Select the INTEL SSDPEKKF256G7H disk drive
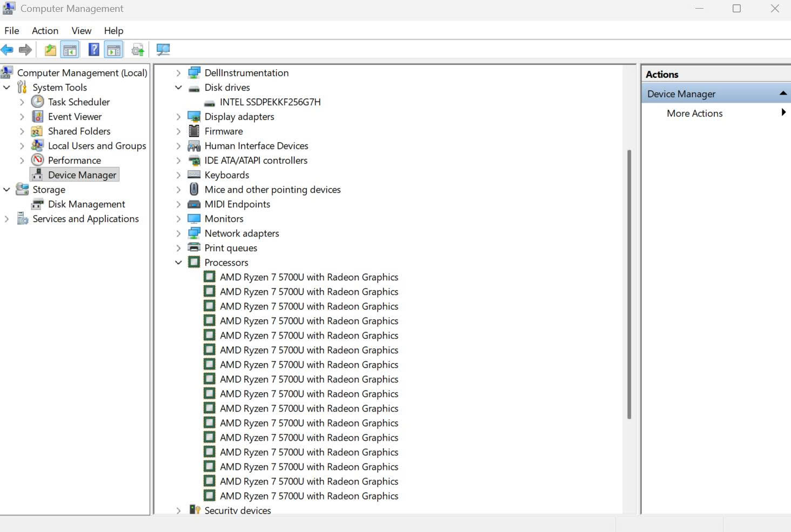Image resolution: width=791 pixels, height=532 pixels. pyautogui.click(x=270, y=102)
